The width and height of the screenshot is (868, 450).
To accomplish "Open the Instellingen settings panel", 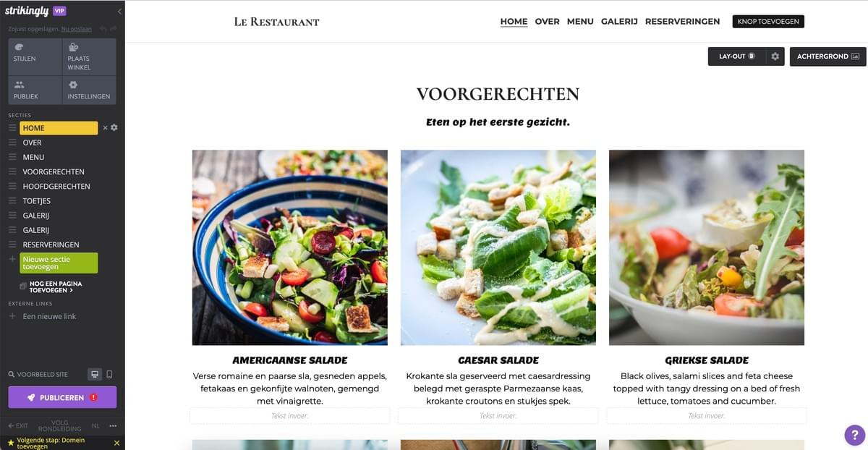I will click(90, 90).
